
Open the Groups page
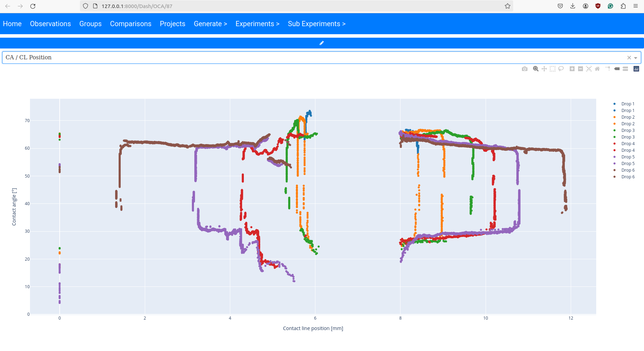90,24
